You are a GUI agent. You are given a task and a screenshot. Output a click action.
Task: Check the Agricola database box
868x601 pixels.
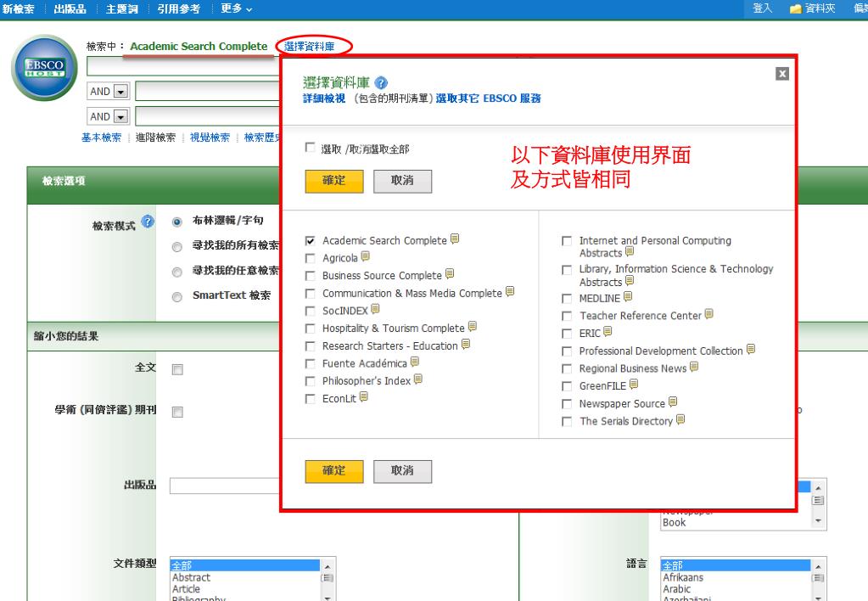coord(311,259)
